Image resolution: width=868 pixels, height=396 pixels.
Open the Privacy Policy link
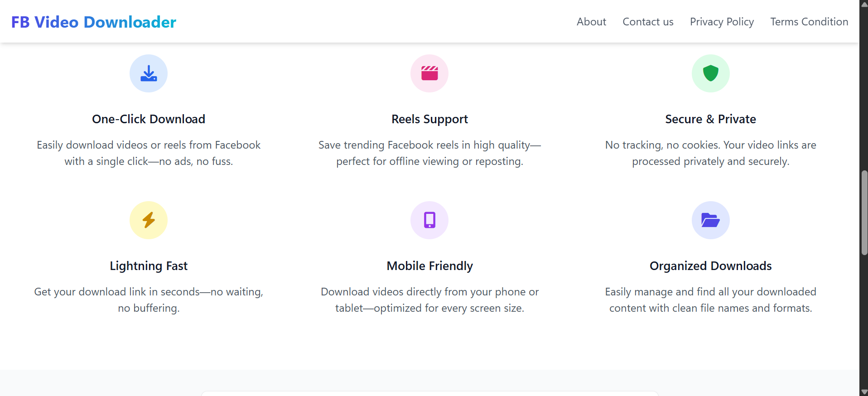click(722, 22)
